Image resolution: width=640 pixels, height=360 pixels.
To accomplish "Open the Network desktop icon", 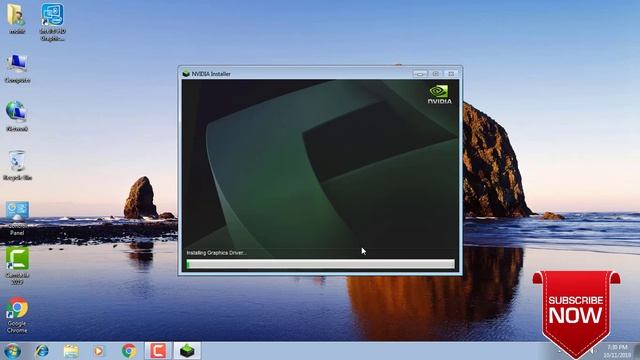I will pyautogui.click(x=17, y=116).
